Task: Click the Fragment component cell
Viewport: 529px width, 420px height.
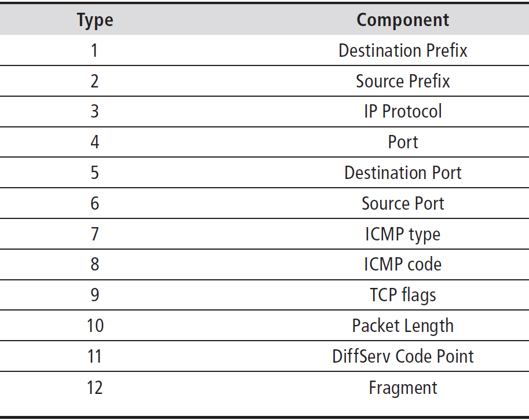Action: 403,388
